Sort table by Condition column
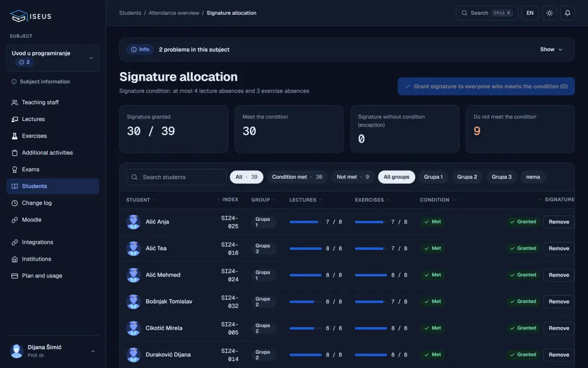Image resolution: width=588 pixels, height=368 pixels. 438,200
